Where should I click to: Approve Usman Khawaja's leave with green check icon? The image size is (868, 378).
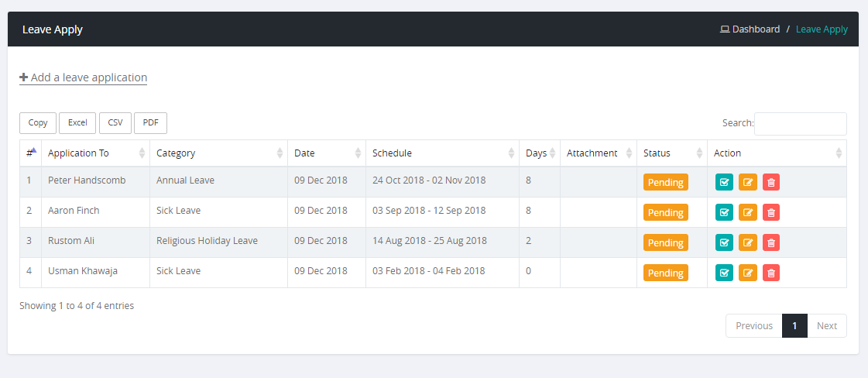click(x=724, y=273)
